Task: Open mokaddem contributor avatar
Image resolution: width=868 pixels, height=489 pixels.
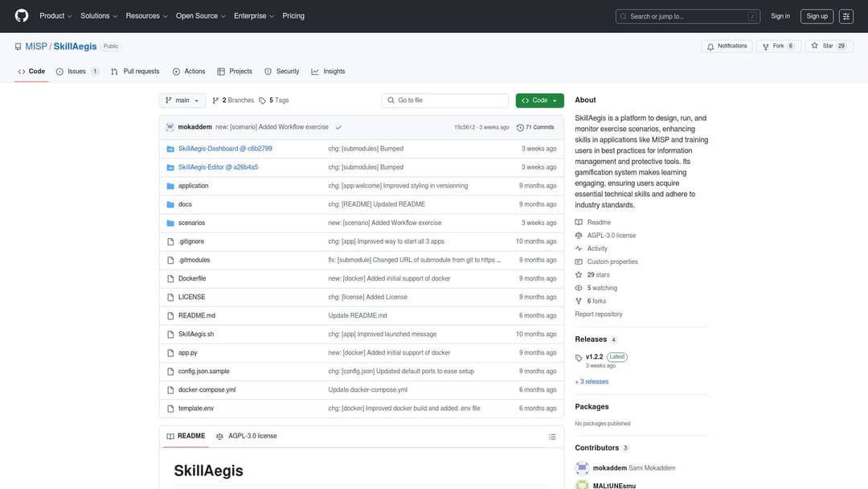Action: (x=582, y=468)
